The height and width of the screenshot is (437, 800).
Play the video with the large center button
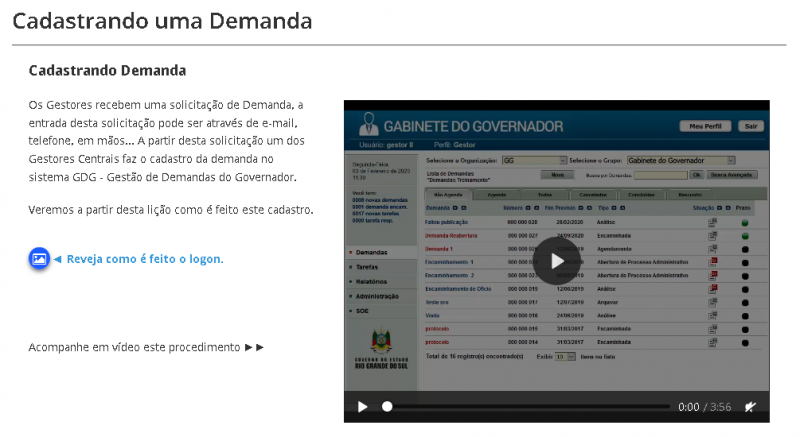click(557, 261)
